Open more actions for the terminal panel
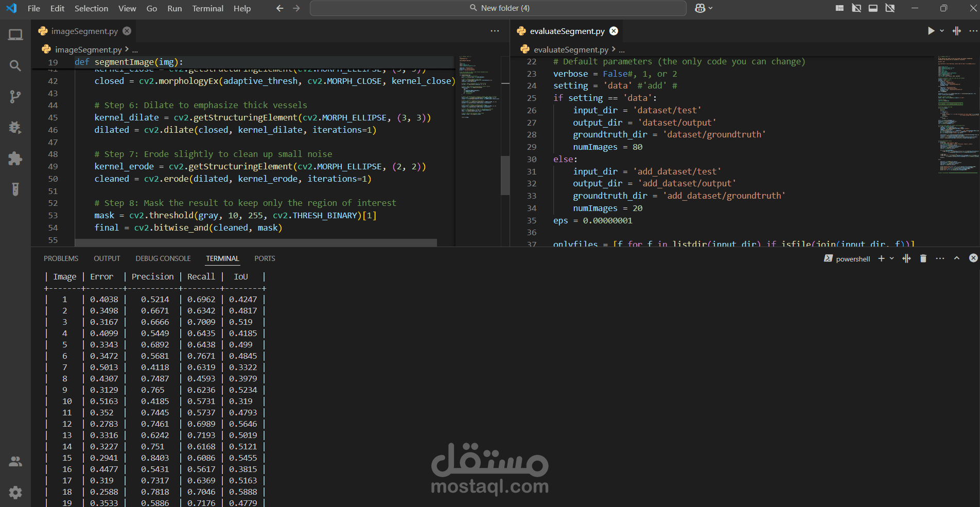 point(940,258)
